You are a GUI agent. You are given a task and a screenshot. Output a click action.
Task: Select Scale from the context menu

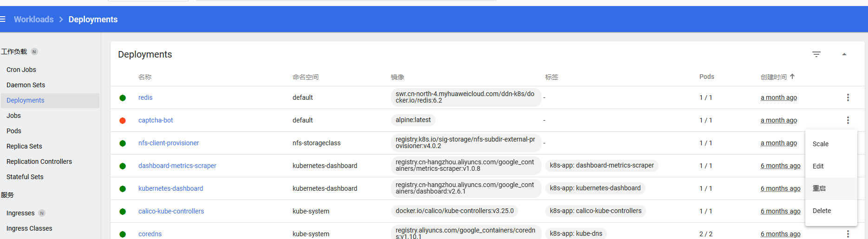821,144
